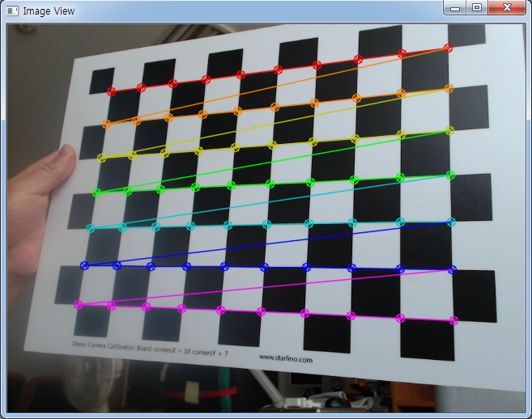532x419 pixels.
Task: Click the Stereo Camera Calibration Board caption
Action: pos(150,349)
